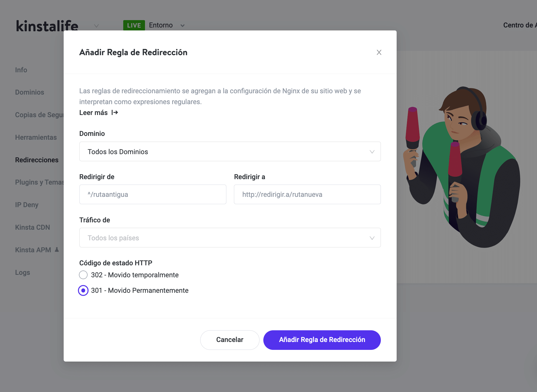This screenshot has height=392, width=537.
Task: Click the green LIVE environment badge
Action: (134, 25)
